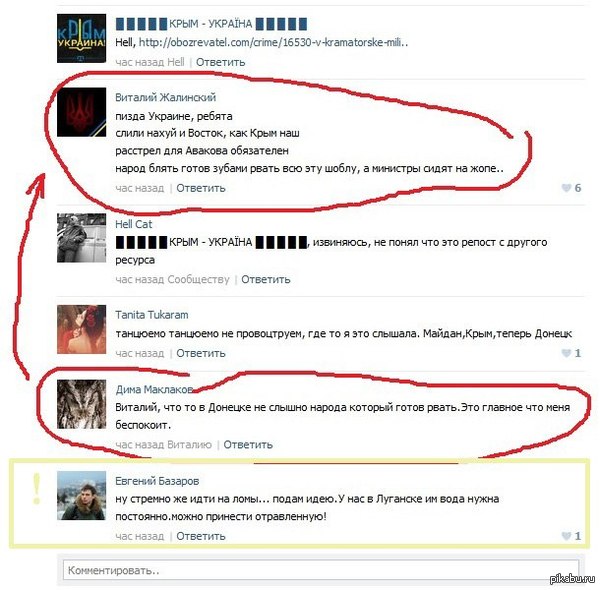
Task: Open КРЫМ - УКРАЇНА community name link
Action: coord(211,24)
